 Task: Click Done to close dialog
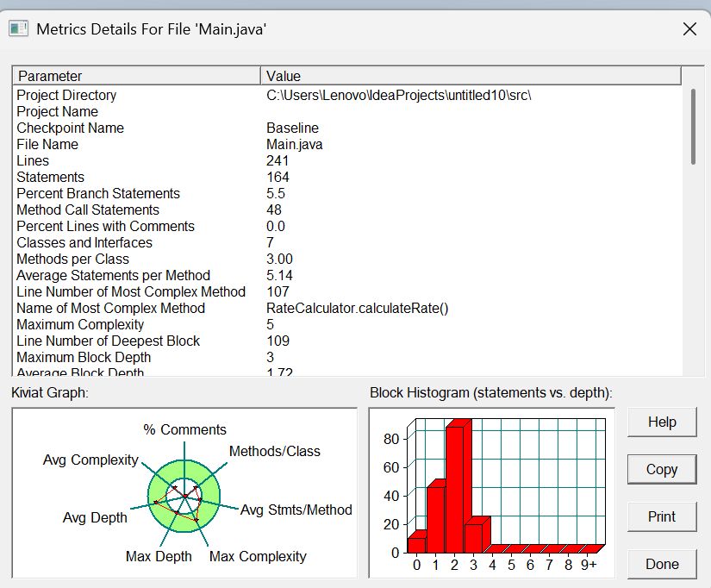tap(662, 564)
